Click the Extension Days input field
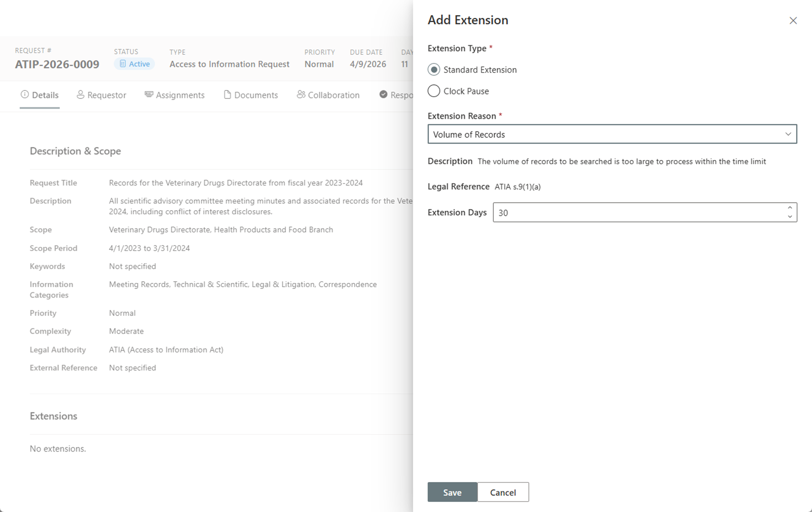 pyautogui.click(x=634, y=212)
